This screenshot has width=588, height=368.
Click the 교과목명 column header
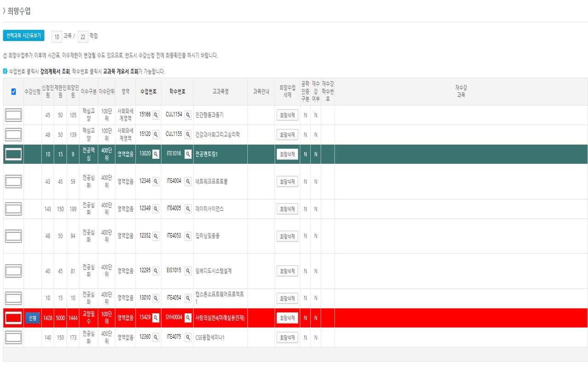(x=220, y=92)
